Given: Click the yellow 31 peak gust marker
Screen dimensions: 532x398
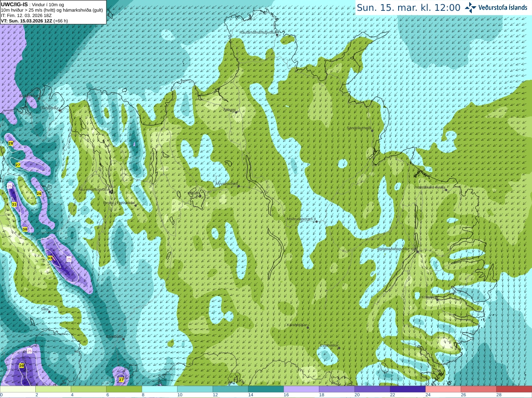Looking at the screenshot, I should tap(14, 204).
